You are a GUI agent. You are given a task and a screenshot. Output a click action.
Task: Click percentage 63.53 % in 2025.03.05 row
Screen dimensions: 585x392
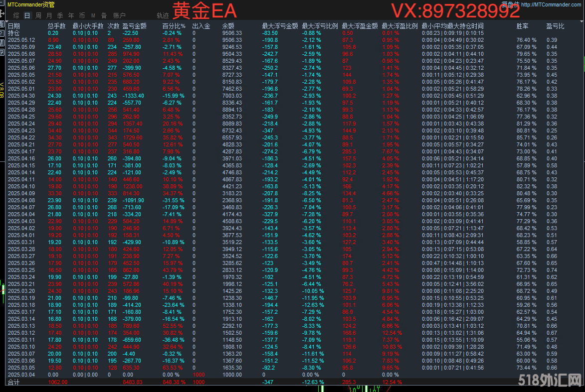tap(173, 368)
